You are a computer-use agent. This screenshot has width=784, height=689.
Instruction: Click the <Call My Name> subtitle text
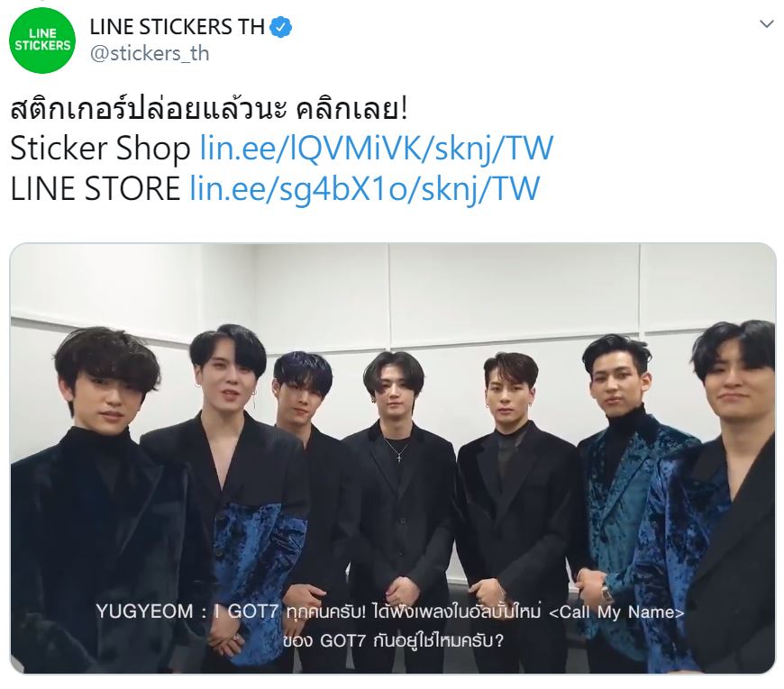[616, 612]
